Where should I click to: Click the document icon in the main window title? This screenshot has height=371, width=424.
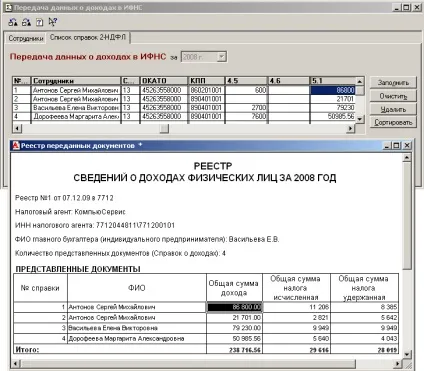[x=9, y=7]
